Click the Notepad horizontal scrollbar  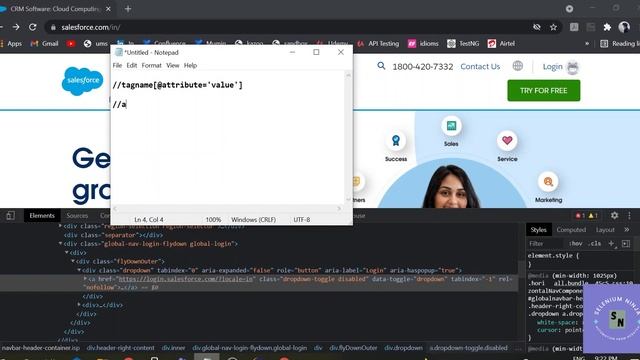click(227, 209)
